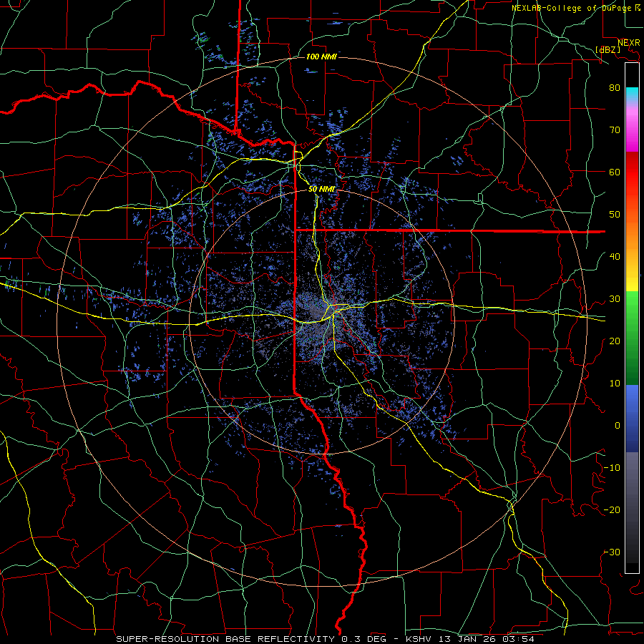The height and width of the screenshot is (644, 644).
Task: Click the 0.3 DEG elevation text
Action: tap(364, 639)
